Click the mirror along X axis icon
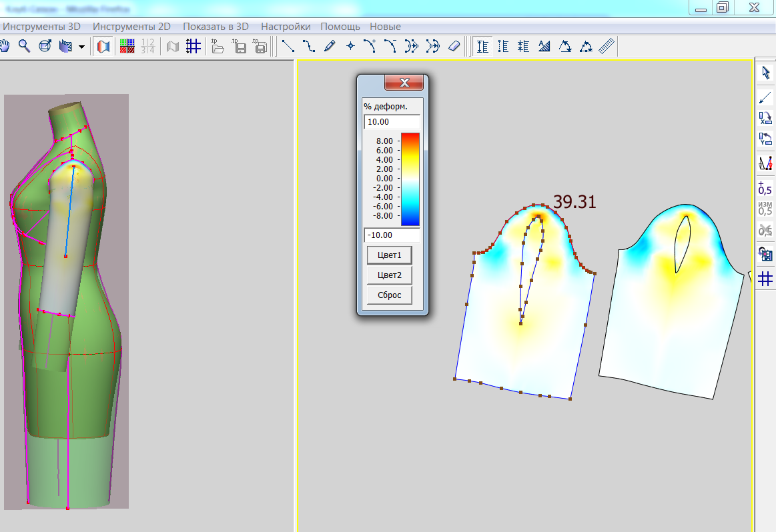Screen dimensions: 776x532 pos(765,119)
